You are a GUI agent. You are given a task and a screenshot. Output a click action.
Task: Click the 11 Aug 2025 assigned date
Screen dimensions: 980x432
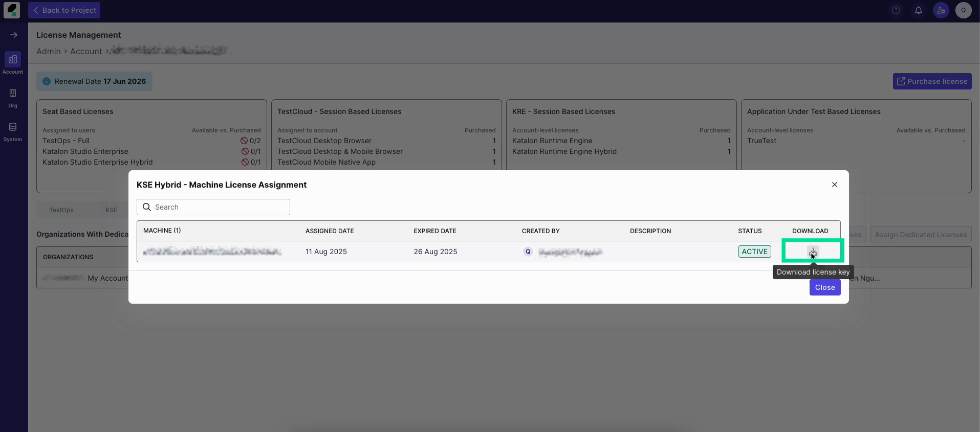[326, 252]
